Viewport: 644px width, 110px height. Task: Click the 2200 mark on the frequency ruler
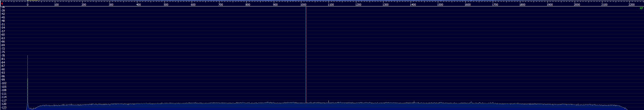[632, 5]
